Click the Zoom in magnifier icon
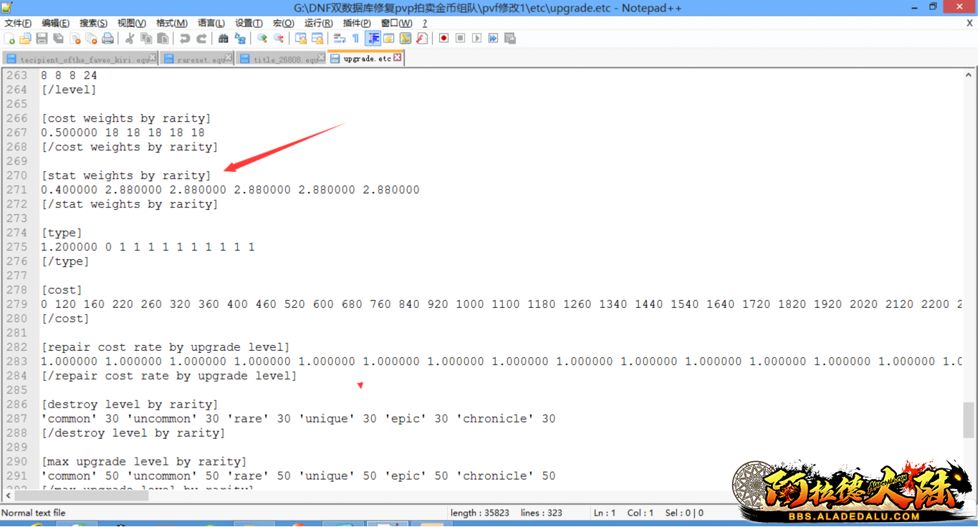This screenshot has width=980, height=527. (262, 39)
